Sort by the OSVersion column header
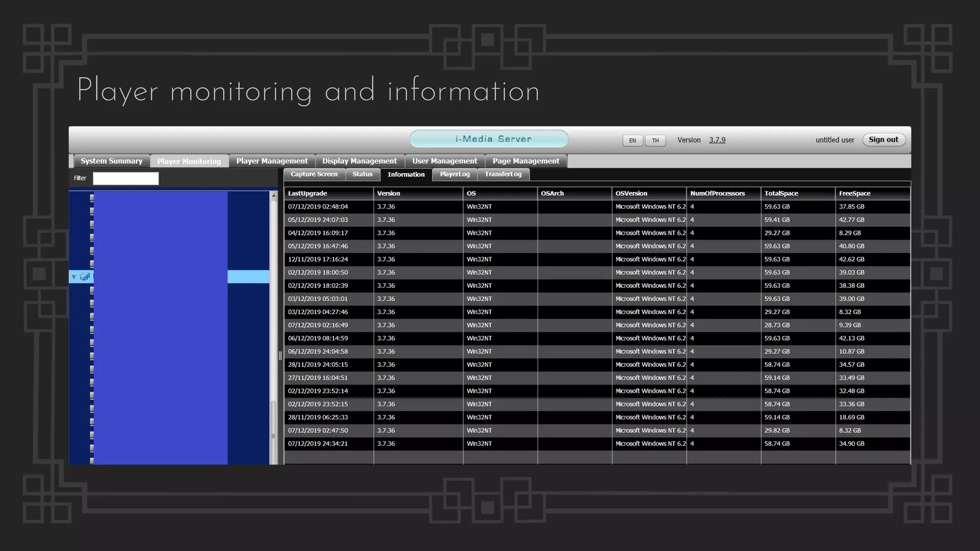The height and width of the screenshot is (551, 980). pyautogui.click(x=649, y=193)
